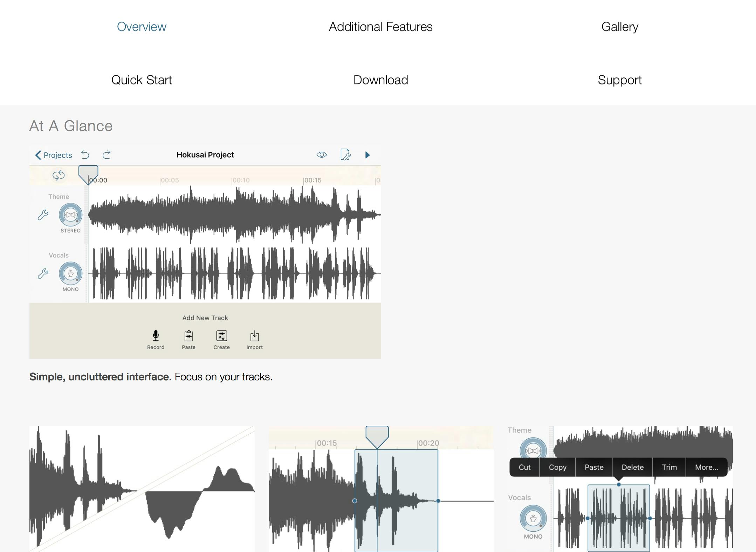
Task: Open Vocals track wrench settings
Action: coord(43,274)
